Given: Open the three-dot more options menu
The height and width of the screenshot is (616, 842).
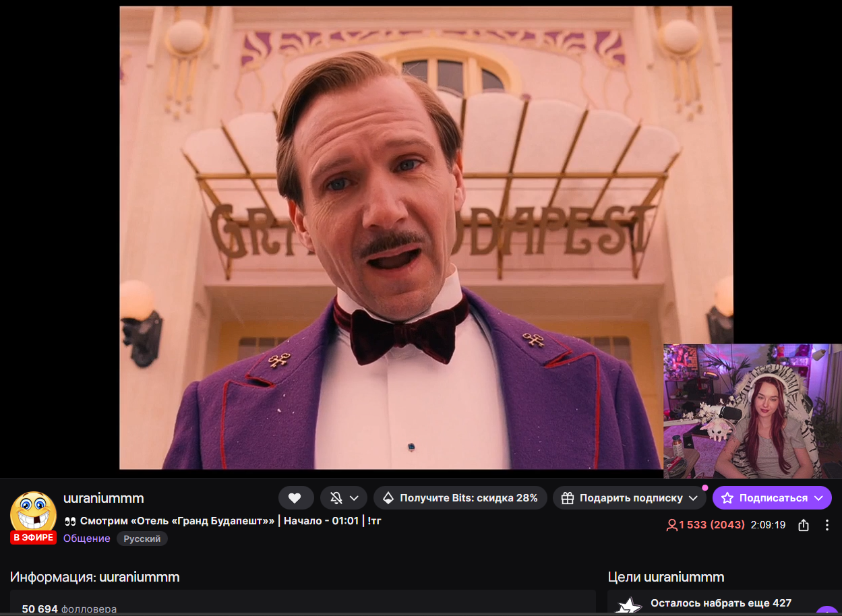Looking at the screenshot, I should (827, 525).
